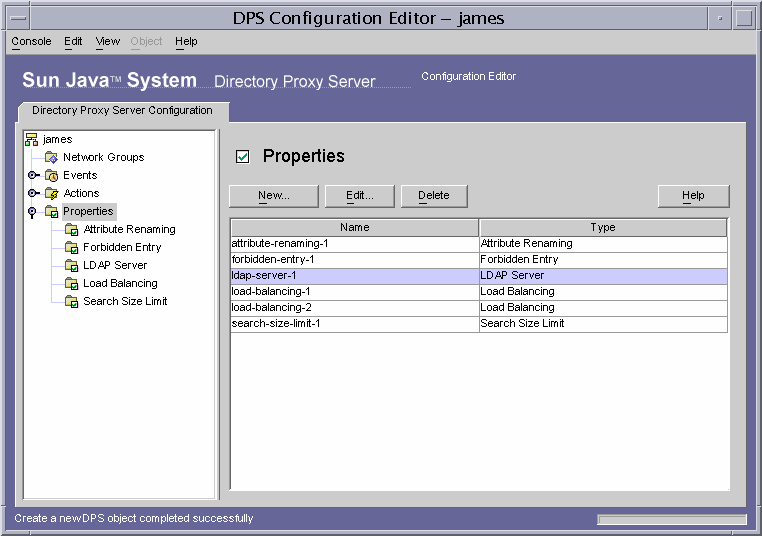Click the status bar progress indicator
The width and height of the screenshot is (762, 536).
[x=672, y=519]
